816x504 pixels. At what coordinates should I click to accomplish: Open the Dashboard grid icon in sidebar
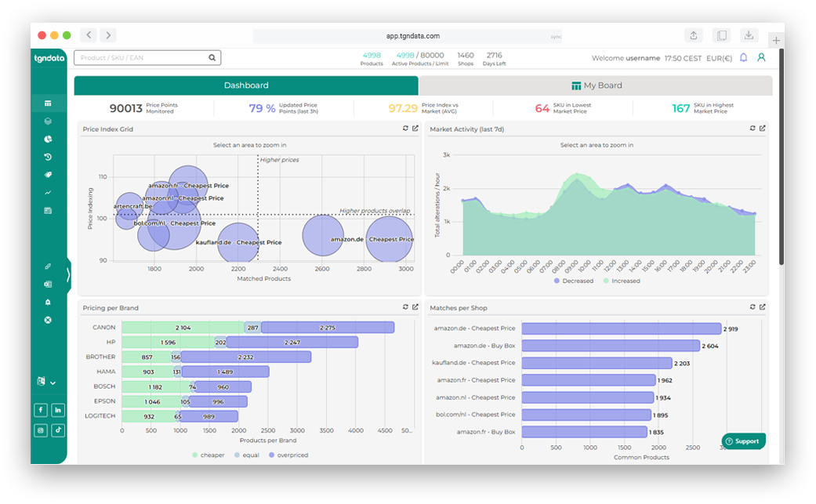click(x=49, y=103)
